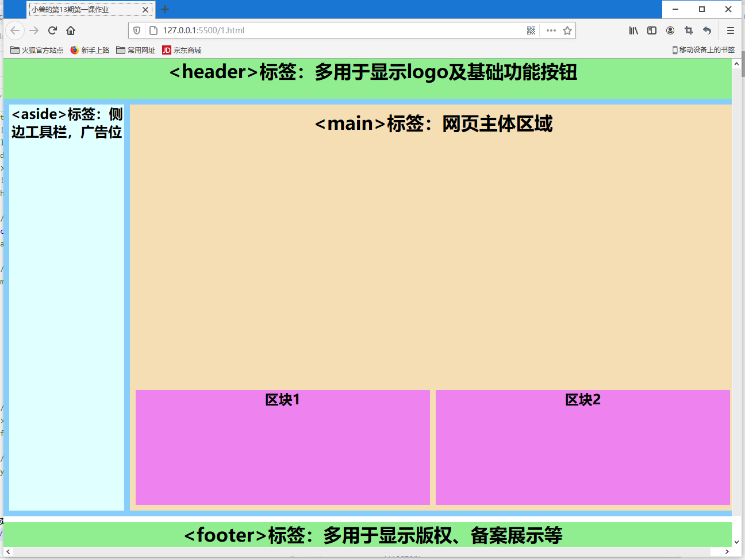Viewport: 745px width, 560px height.
Task: Minimize the Firefox window
Action: click(675, 9)
